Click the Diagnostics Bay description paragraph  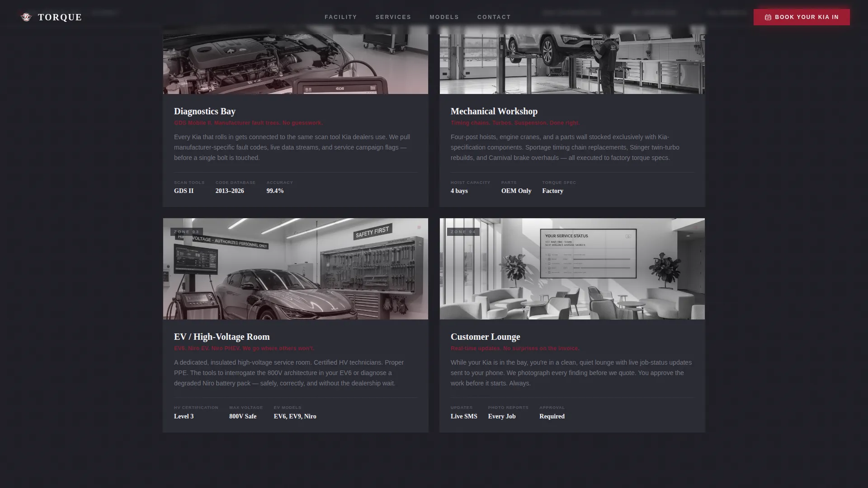292,147
